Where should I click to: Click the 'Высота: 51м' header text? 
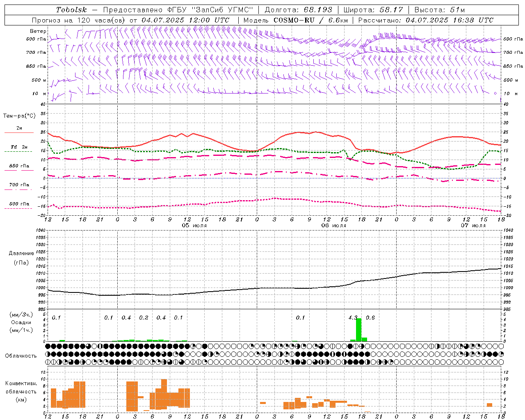tap(440, 10)
